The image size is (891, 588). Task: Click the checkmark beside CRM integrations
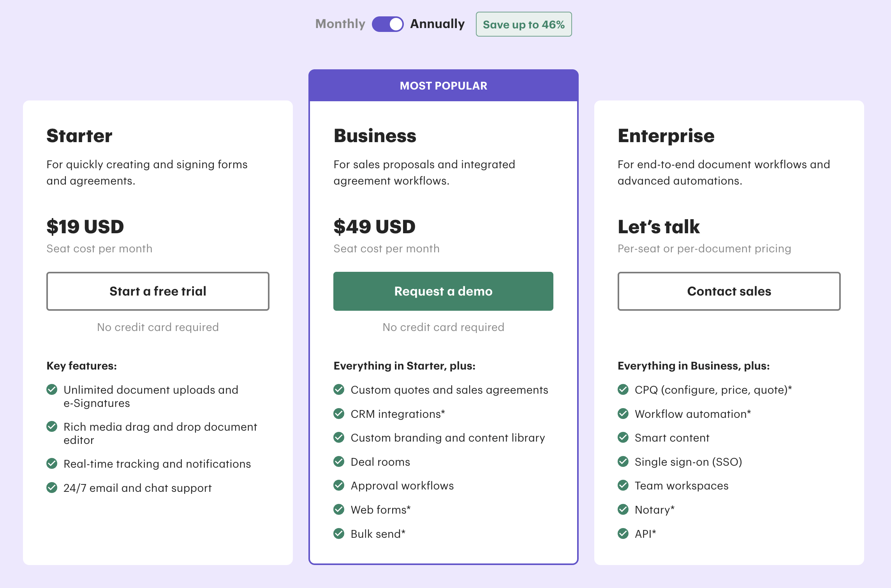[340, 414]
